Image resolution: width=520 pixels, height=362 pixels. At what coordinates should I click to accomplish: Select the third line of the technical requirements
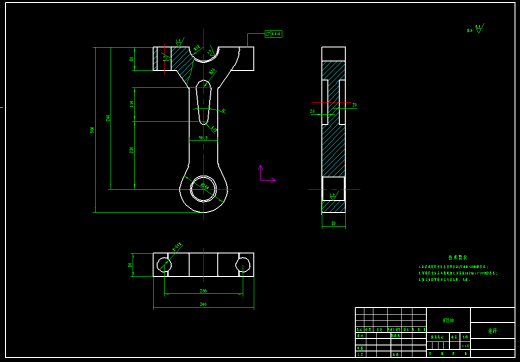coord(444,279)
